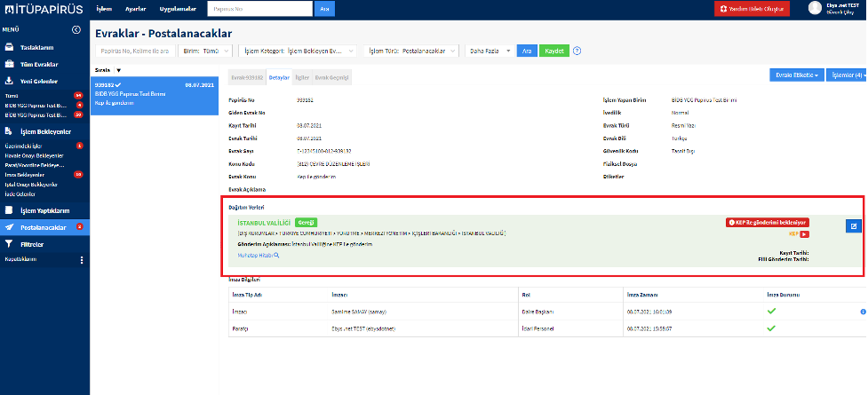Open user profile avatar
The width and height of the screenshot is (868, 395).
coord(815,8)
